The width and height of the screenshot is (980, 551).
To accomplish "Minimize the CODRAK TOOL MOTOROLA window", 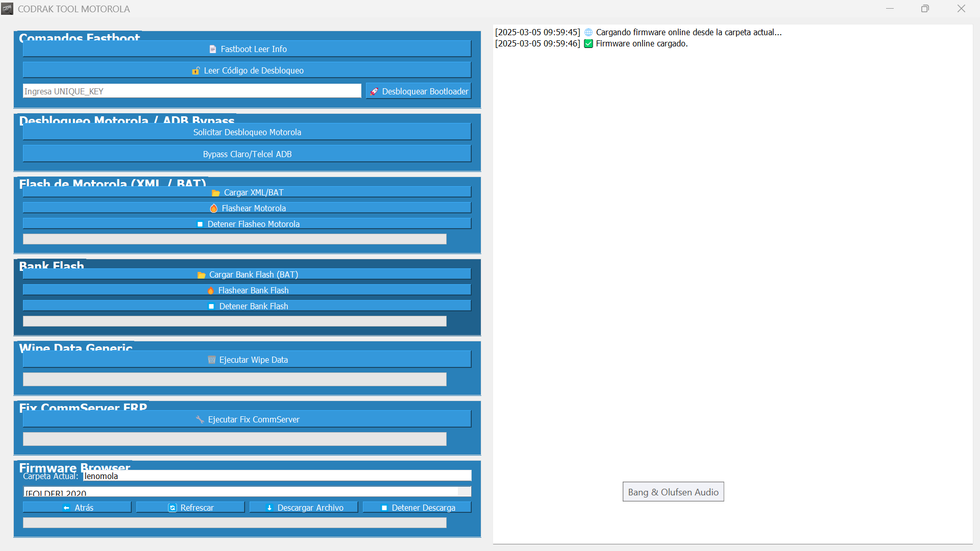I will [x=890, y=9].
